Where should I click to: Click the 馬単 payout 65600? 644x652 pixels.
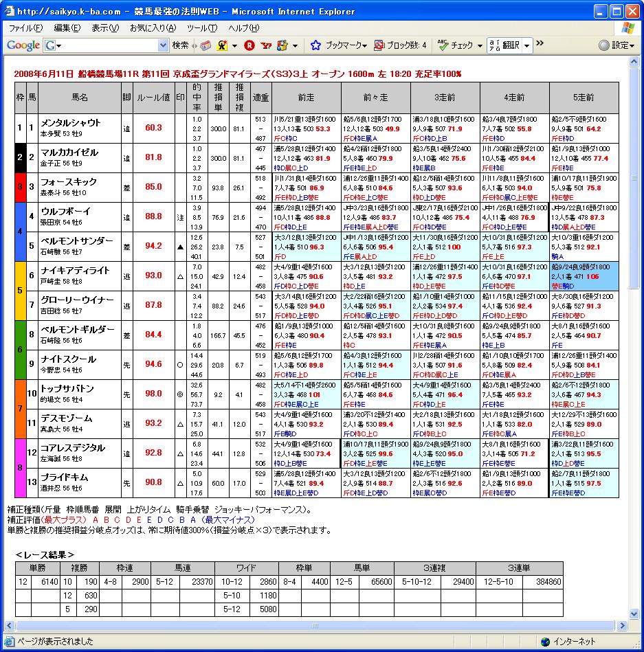pos(381,582)
